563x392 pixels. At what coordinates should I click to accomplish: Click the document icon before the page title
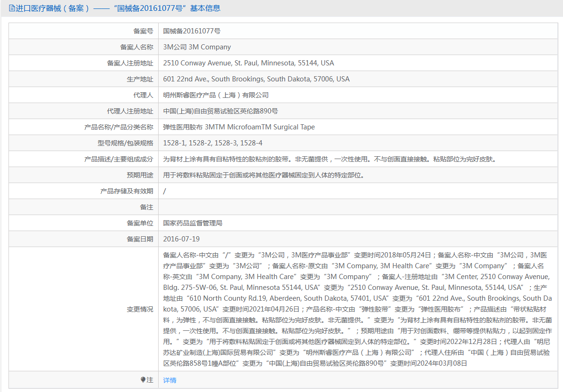click(x=12, y=8)
